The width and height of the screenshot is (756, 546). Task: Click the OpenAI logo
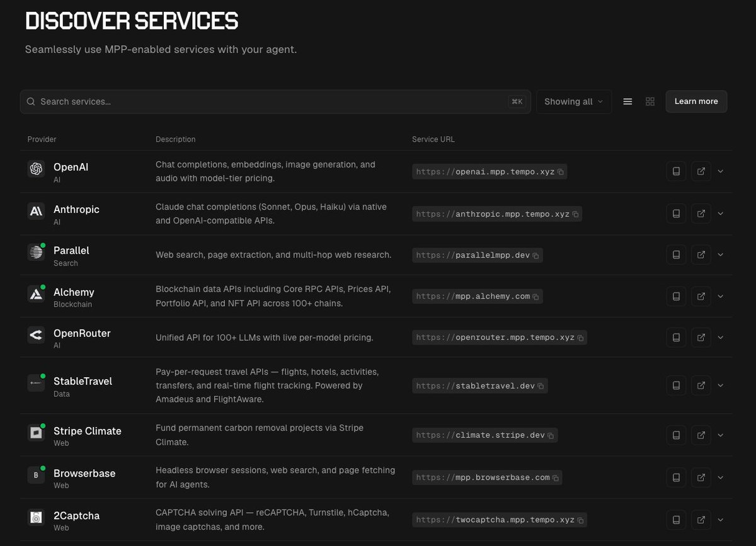[x=36, y=169]
